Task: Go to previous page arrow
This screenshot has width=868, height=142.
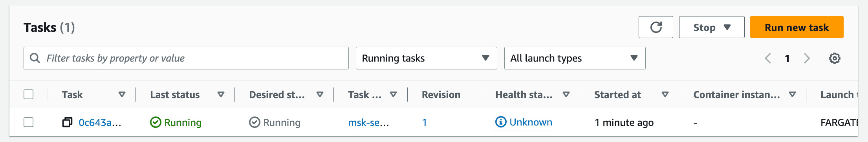Action: [x=768, y=58]
